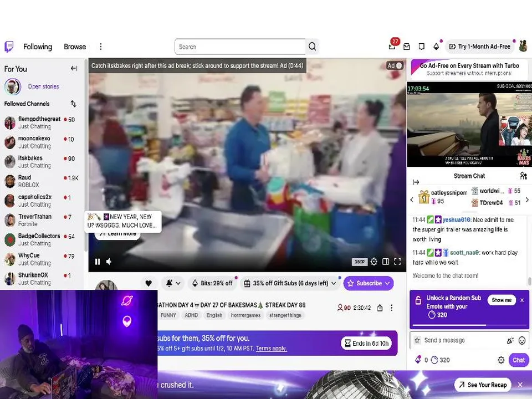Open the notification bell dropdown
This screenshot has height=399, width=532.
pyautogui.click(x=173, y=283)
